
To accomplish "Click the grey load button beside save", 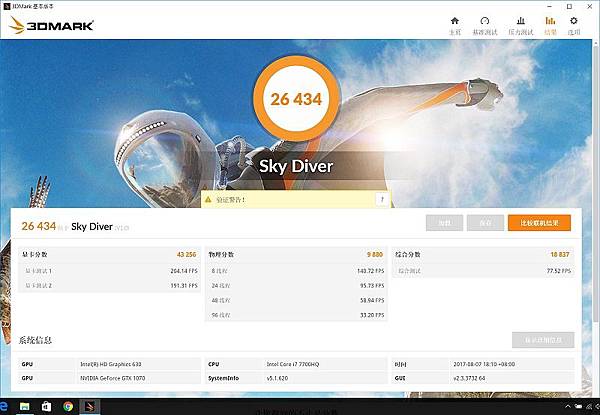I will click(x=444, y=223).
